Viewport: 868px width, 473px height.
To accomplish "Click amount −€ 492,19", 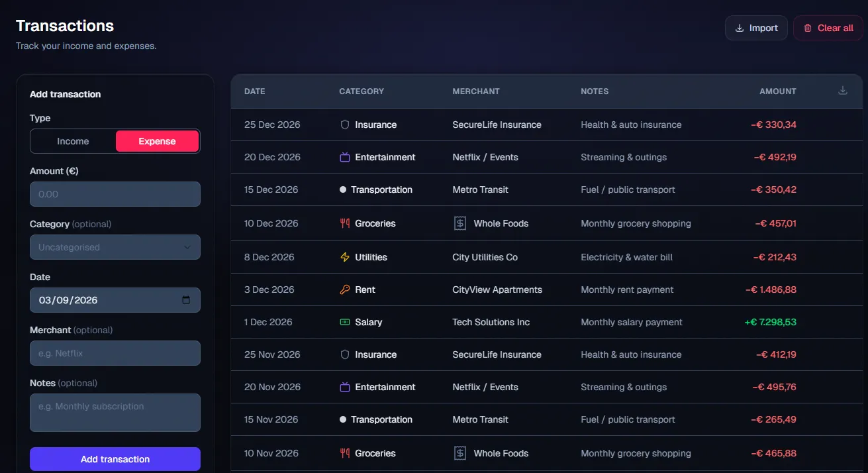I will (x=775, y=157).
